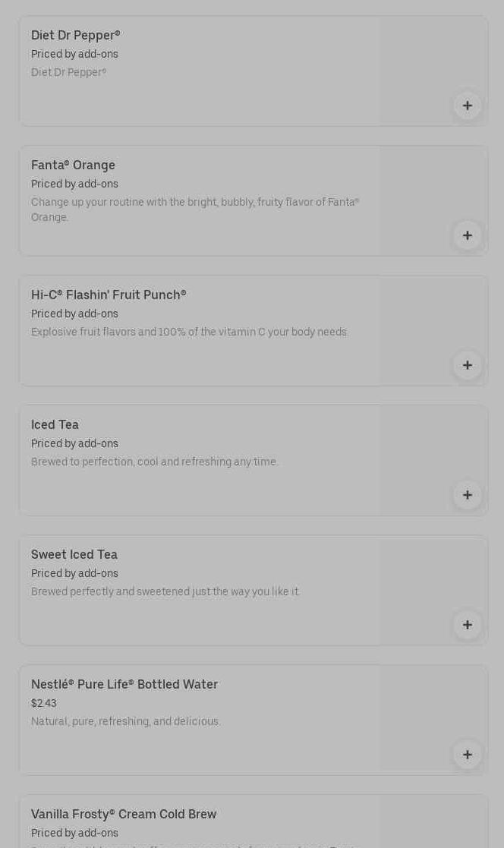Click "Brewed to perfection" description text
The width and height of the screenshot is (504, 848).
pos(155,462)
